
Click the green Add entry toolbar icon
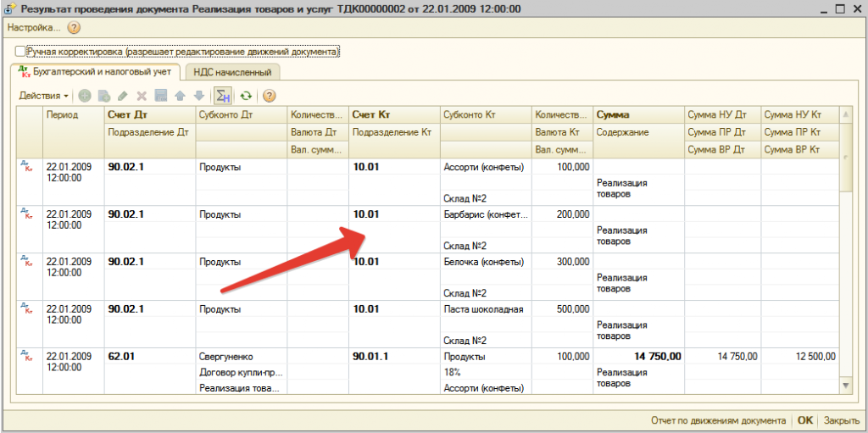85,96
